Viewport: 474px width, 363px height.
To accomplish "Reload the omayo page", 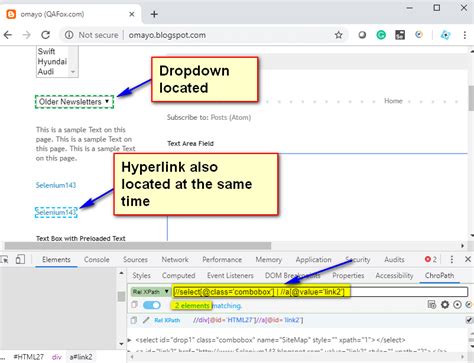I will (x=45, y=35).
